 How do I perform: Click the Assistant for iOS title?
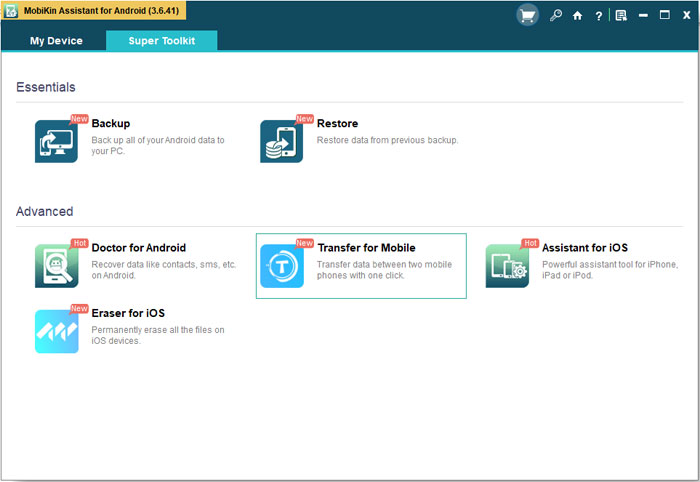coord(585,248)
